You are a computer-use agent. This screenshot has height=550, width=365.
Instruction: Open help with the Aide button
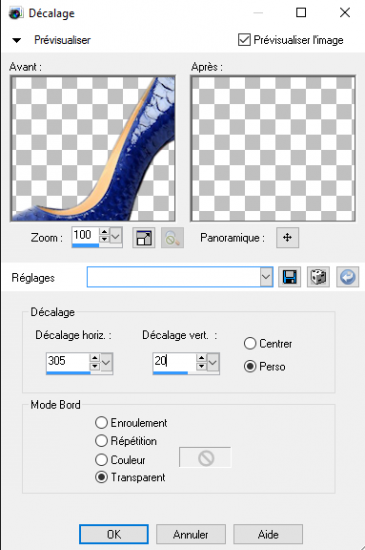268,534
